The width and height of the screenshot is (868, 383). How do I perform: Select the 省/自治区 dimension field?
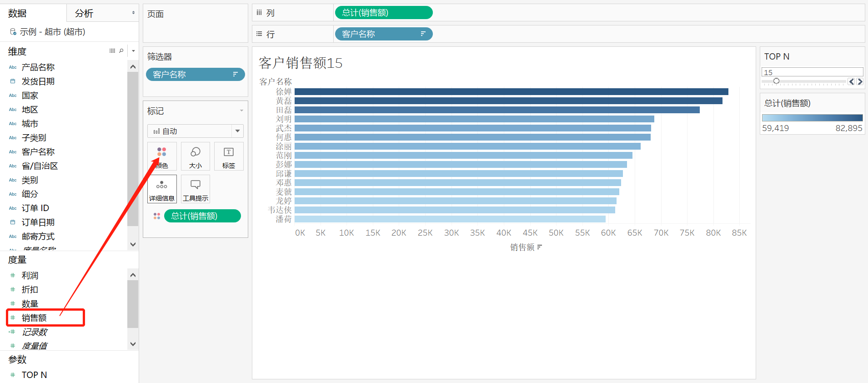point(40,166)
